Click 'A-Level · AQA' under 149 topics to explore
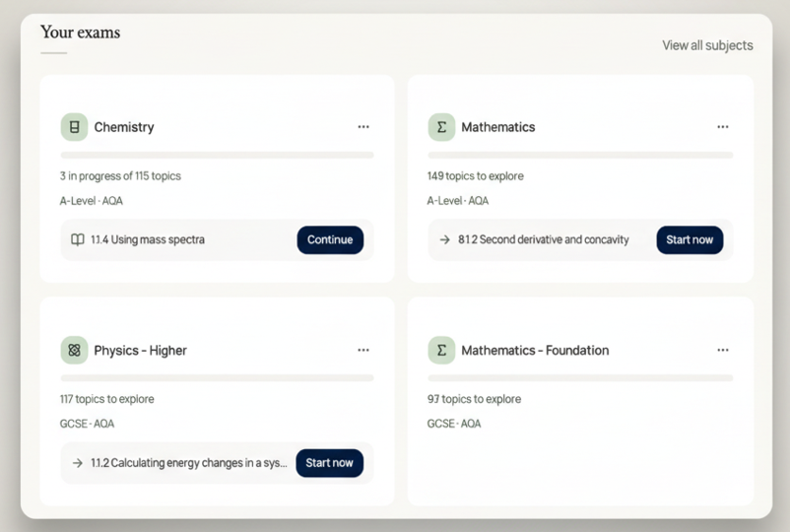 click(458, 201)
